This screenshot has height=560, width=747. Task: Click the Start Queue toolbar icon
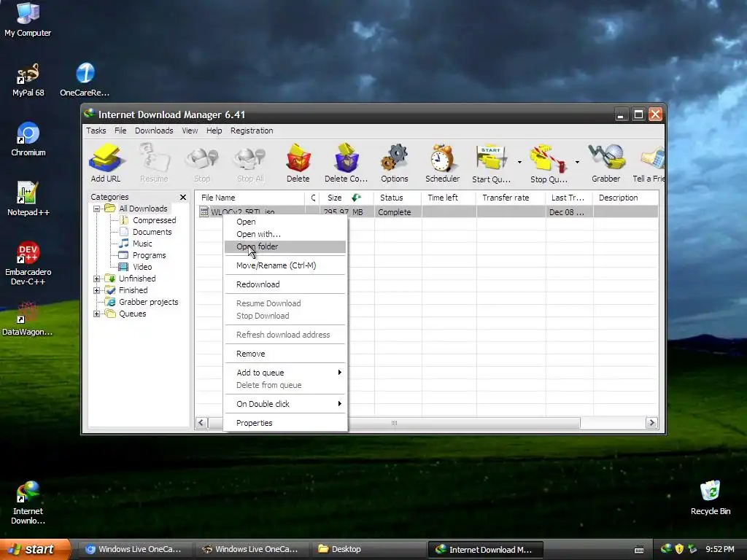[491, 163]
